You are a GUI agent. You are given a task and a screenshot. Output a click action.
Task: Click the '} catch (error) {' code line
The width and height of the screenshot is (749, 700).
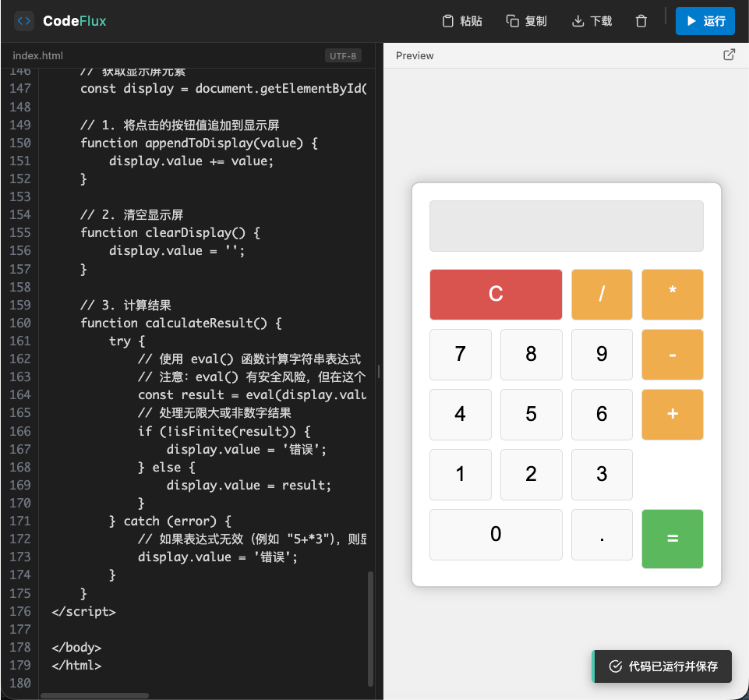click(x=170, y=521)
